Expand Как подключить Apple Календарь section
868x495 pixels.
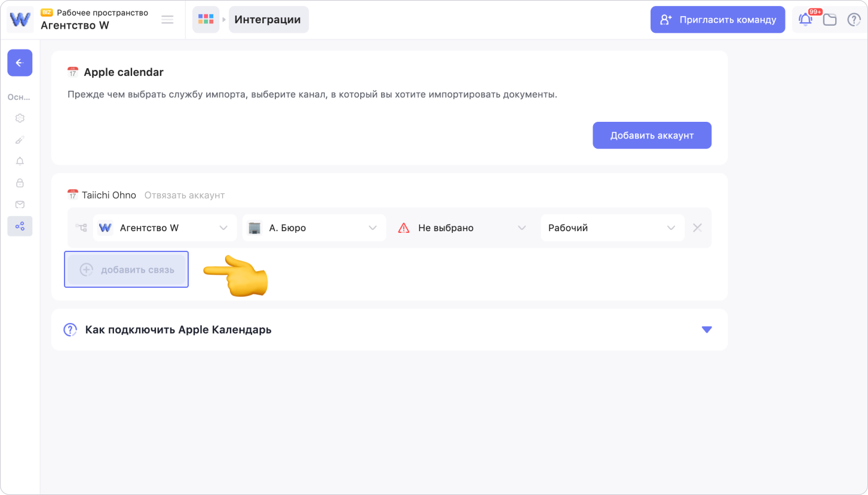[707, 330]
